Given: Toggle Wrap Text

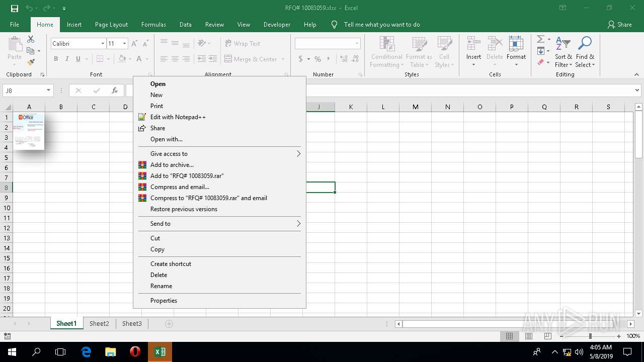Looking at the screenshot, I should pyautogui.click(x=243, y=44).
